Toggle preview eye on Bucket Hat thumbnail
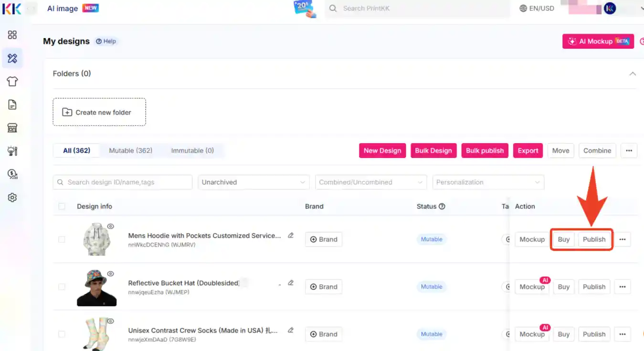This screenshot has width=644, height=351. [111, 274]
